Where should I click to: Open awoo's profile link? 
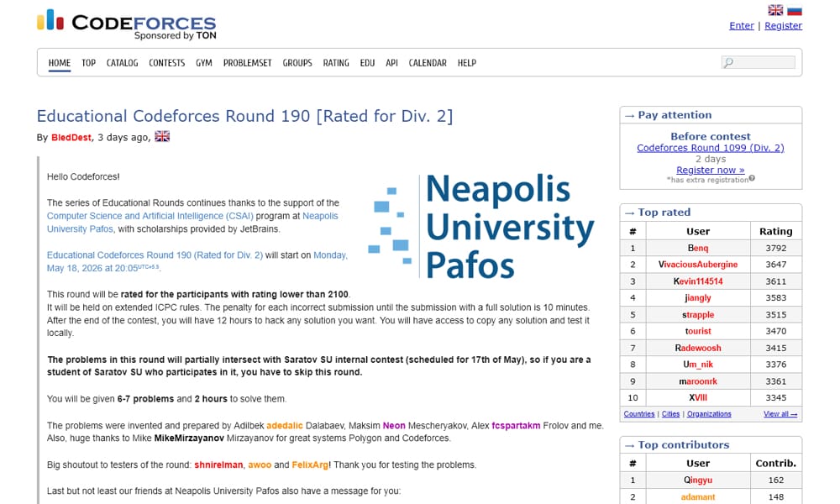point(260,465)
